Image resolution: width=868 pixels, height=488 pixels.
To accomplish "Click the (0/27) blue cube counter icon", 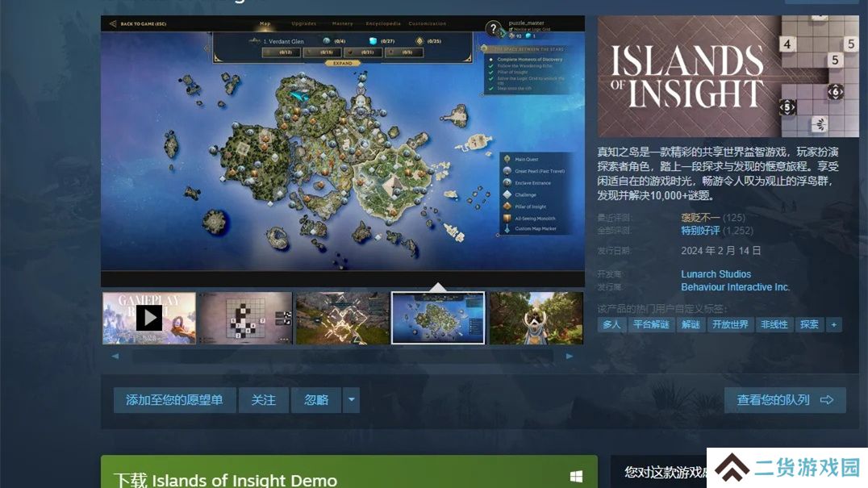I will pos(373,41).
